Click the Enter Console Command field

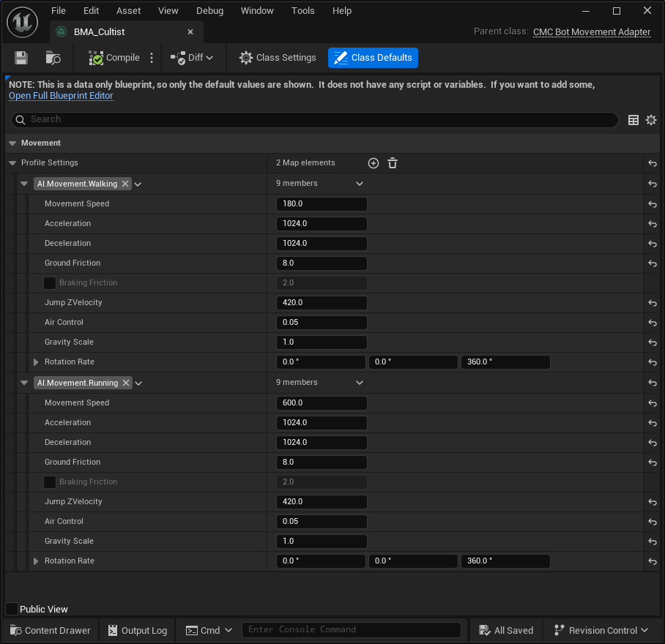[x=352, y=629]
